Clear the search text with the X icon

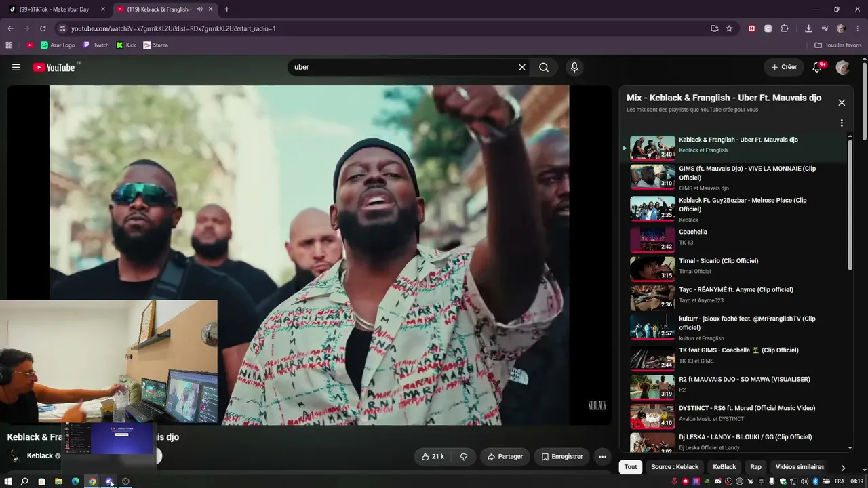pyautogui.click(x=522, y=67)
